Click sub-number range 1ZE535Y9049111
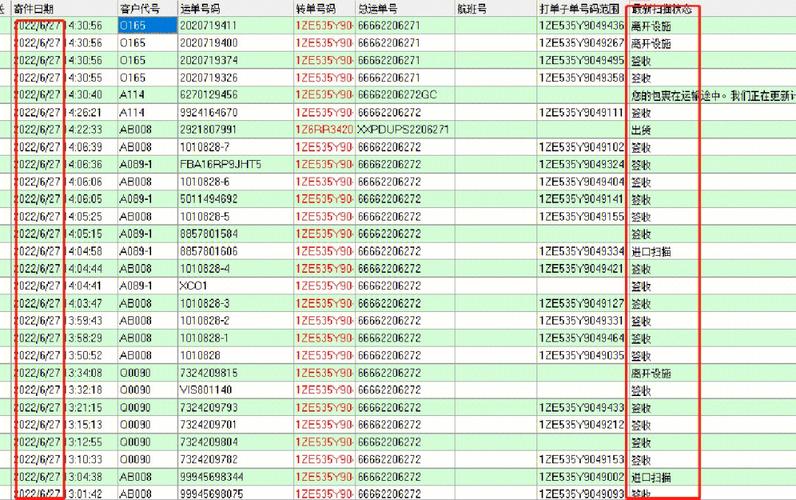 tap(582, 112)
